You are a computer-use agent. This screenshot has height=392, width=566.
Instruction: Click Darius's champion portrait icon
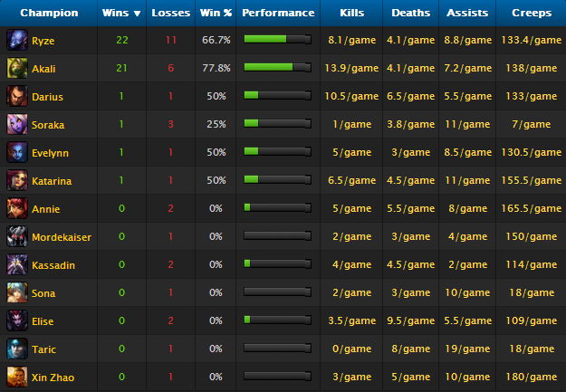(x=17, y=96)
